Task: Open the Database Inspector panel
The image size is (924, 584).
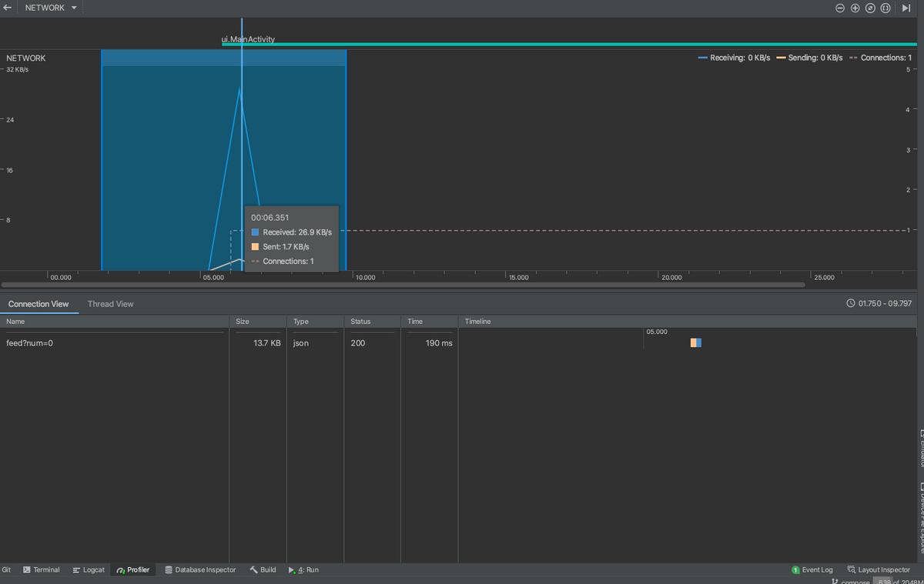Action: click(x=200, y=570)
